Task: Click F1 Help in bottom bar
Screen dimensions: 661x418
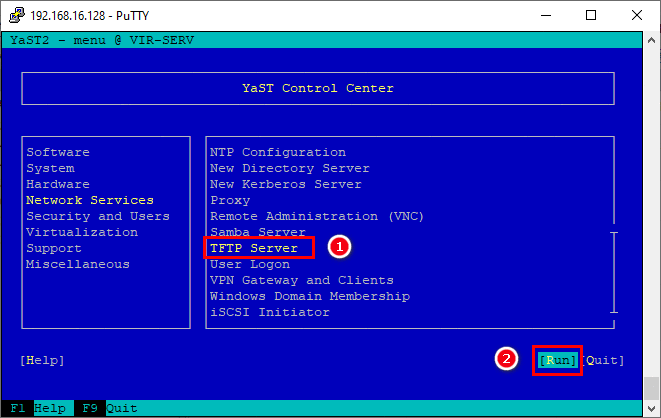Action: point(38,408)
